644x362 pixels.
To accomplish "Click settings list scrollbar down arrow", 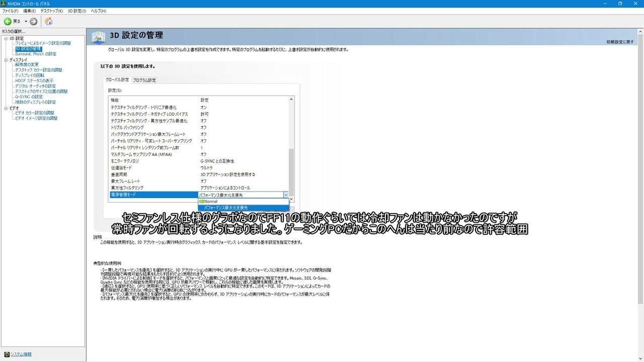I will pyautogui.click(x=291, y=199).
